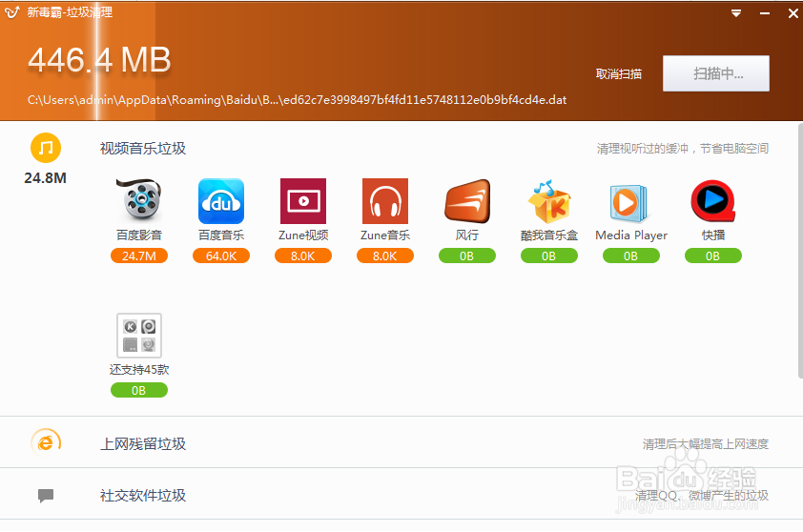Click the 百度影音 film reel icon
The image size is (803, 532).
coord(139,201)
